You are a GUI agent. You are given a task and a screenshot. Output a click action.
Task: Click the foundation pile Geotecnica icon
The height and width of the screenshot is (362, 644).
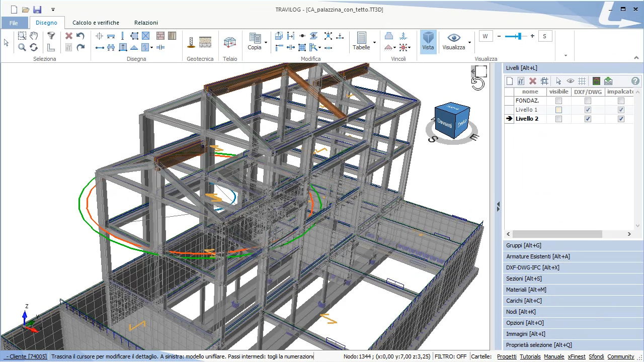click(x=191, y=43)
